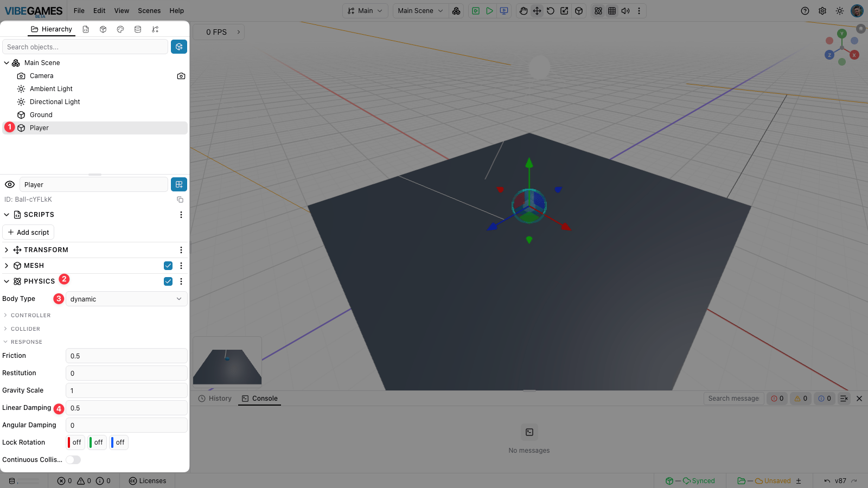Open the help question mark icon
The width and height of the screenshot is (868, 488).
point(805,11)
